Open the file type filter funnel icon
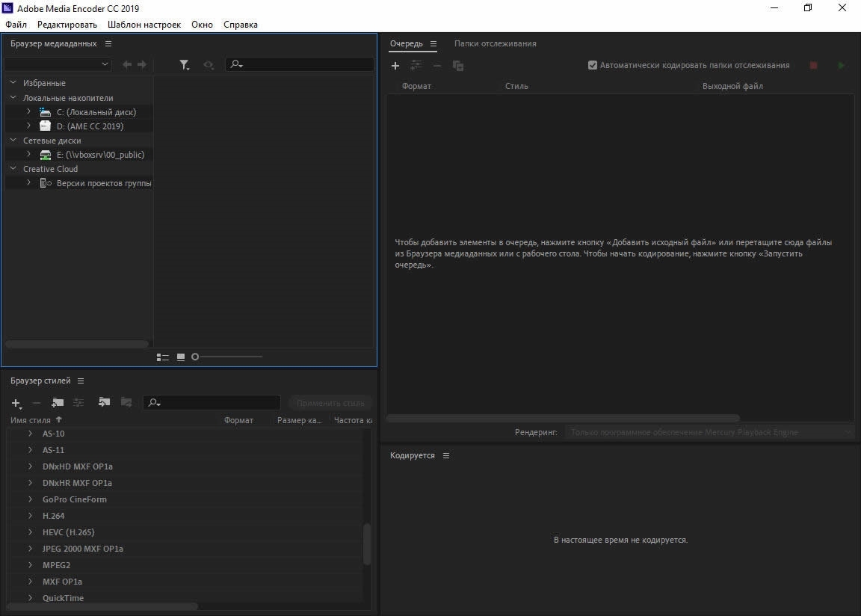The image size is (861, 616). [184, 65]
